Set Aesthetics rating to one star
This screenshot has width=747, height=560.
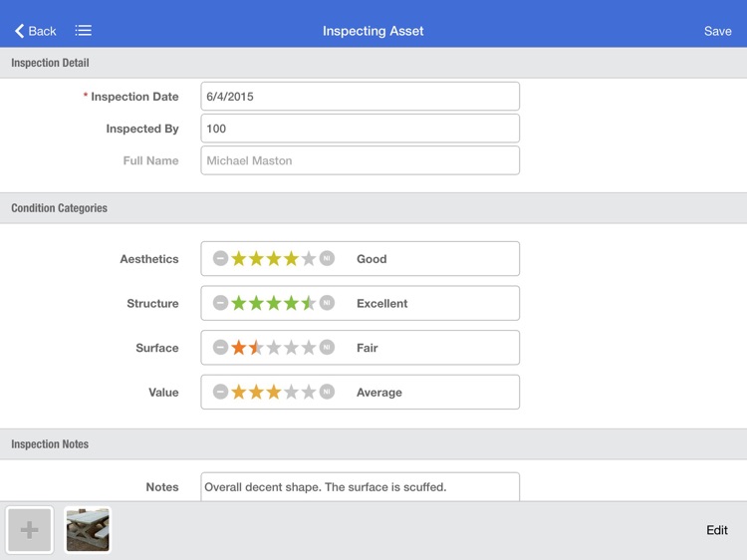click(x=239, y=258)
